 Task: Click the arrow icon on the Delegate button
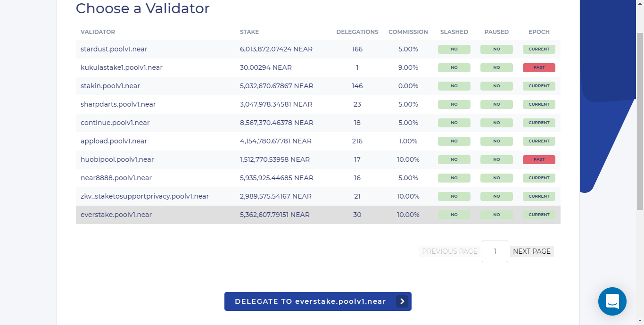pos(402,301)
